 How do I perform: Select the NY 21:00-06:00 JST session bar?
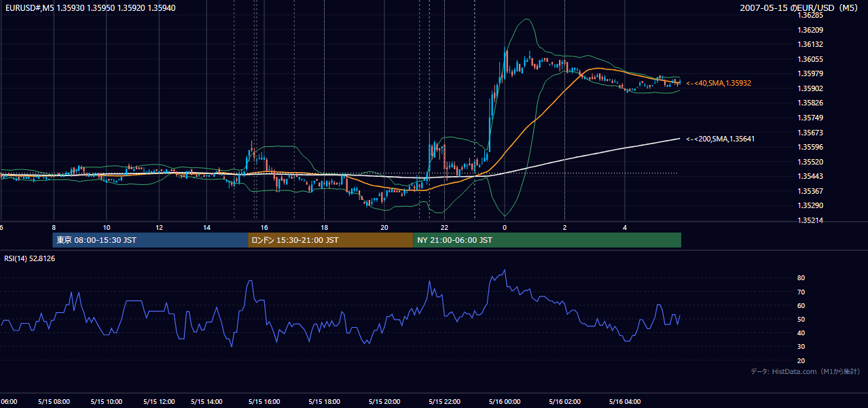pyautogui.click(x=547, y=240)
